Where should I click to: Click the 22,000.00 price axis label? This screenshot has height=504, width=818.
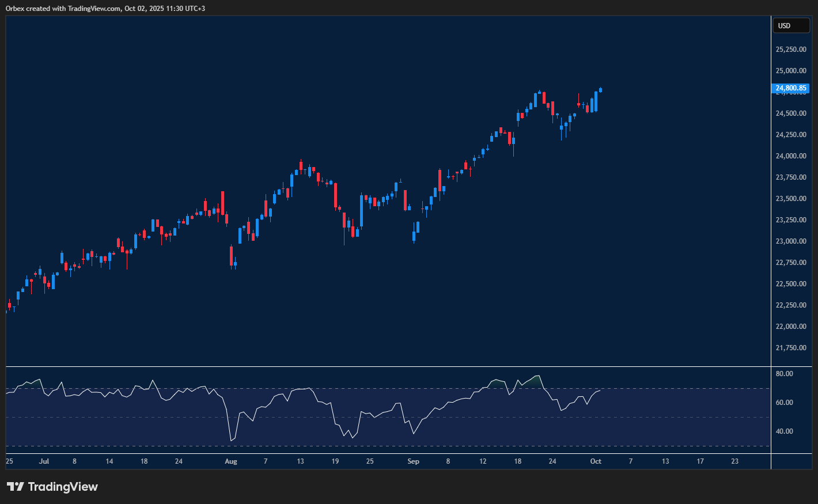[x=791, y=327]
